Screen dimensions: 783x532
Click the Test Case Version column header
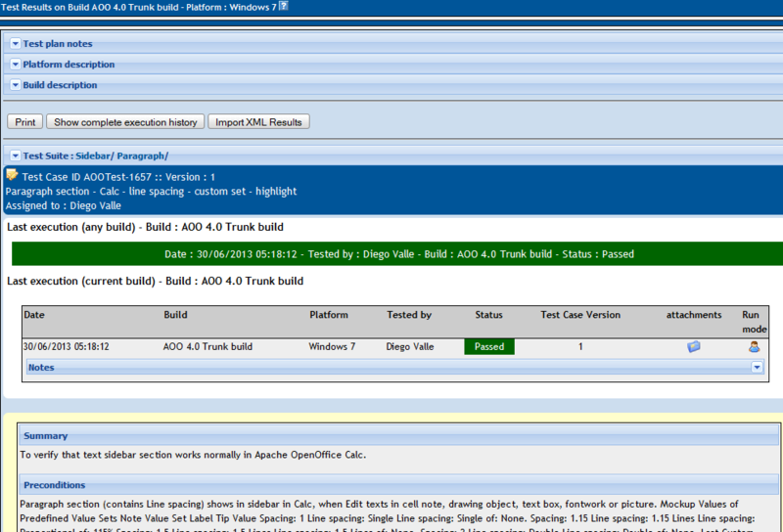coord(580,315)
